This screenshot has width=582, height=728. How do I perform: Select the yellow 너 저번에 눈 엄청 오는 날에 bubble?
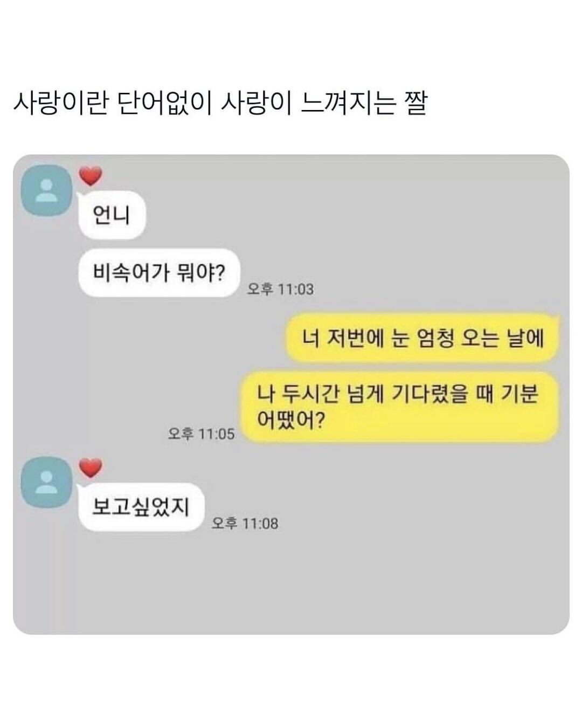point(422,338)
